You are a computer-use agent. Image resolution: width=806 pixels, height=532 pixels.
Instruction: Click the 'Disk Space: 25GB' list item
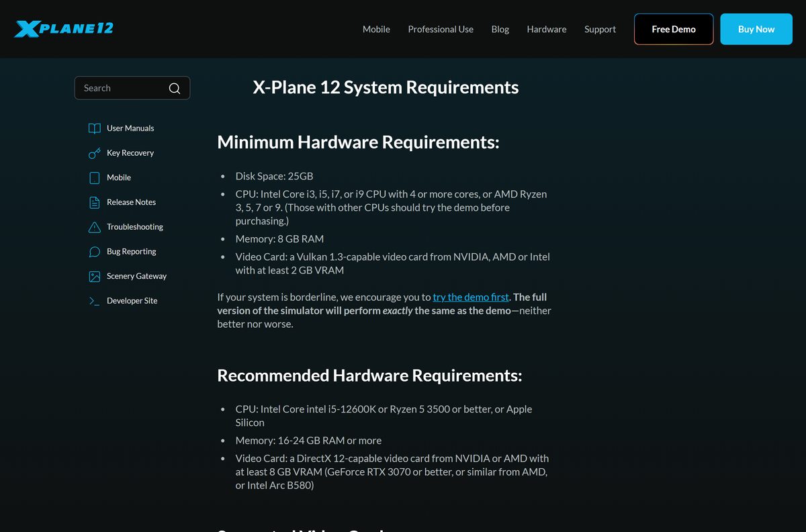(x=274, y=176)
